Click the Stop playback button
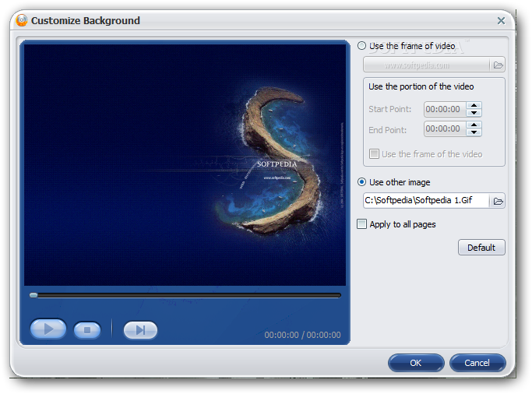 coord(87,330)
